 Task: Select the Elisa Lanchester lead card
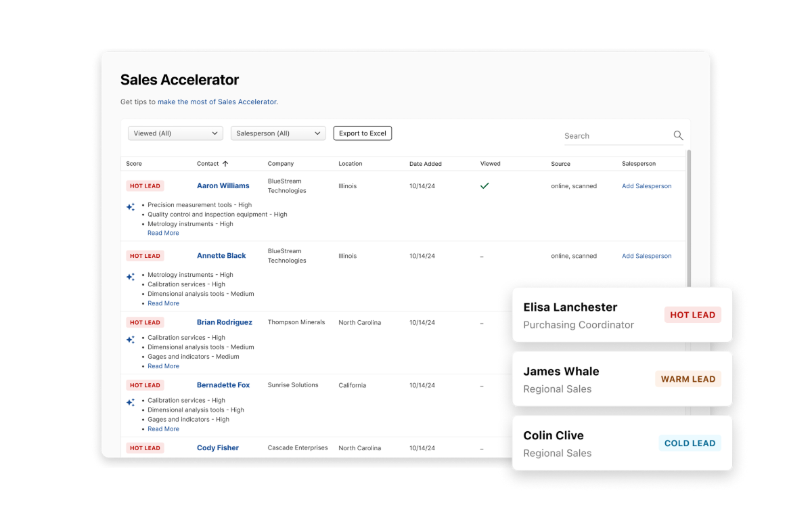[x=622, y=315]
